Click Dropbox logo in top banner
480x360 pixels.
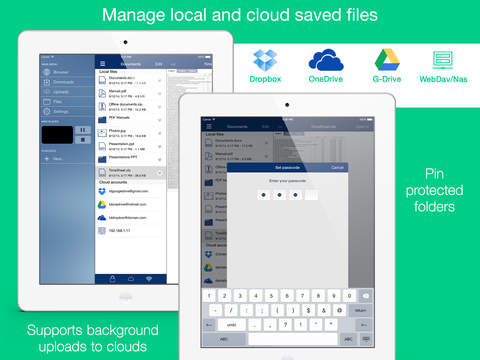(265, 60)
